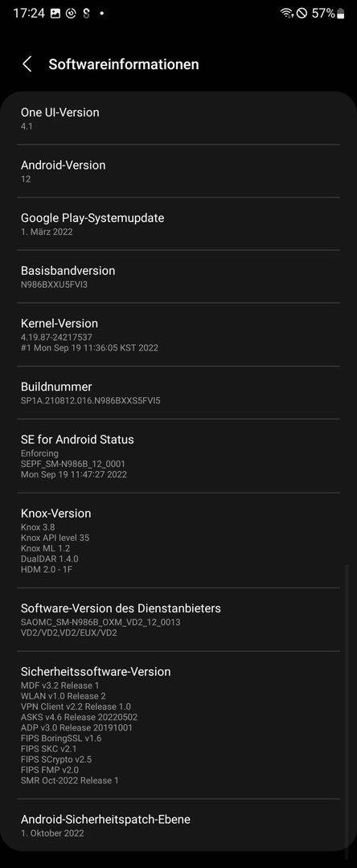Tap the Wi-Fi status icon
357x868 pixels.
coord(287,14)
